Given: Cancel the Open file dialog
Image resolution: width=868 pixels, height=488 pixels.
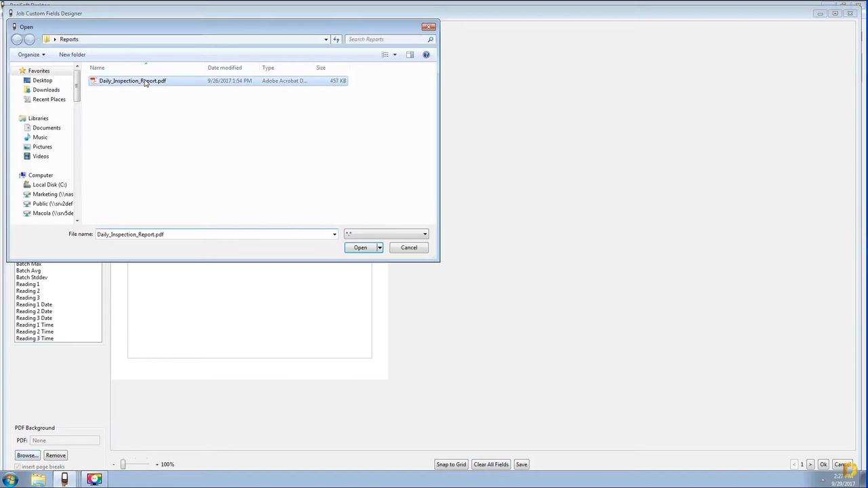Looking at the screenshot, I should (409, 247).
